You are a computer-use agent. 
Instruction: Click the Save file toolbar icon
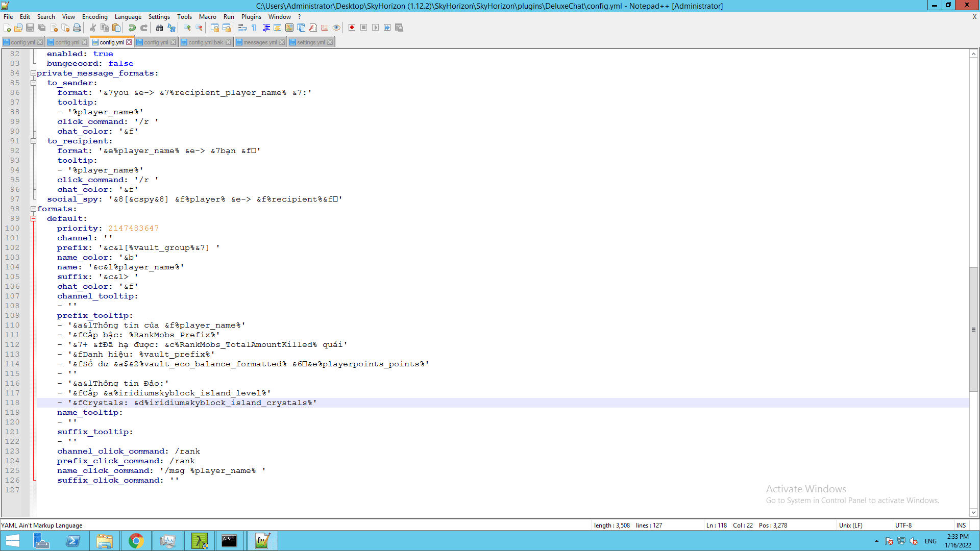tap(30, 28)
